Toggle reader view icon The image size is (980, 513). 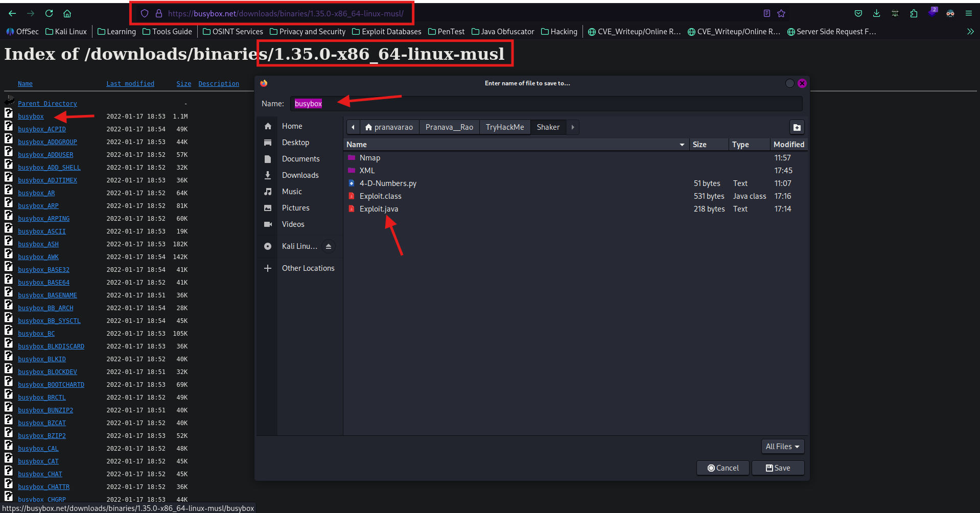tap(766, 13)
